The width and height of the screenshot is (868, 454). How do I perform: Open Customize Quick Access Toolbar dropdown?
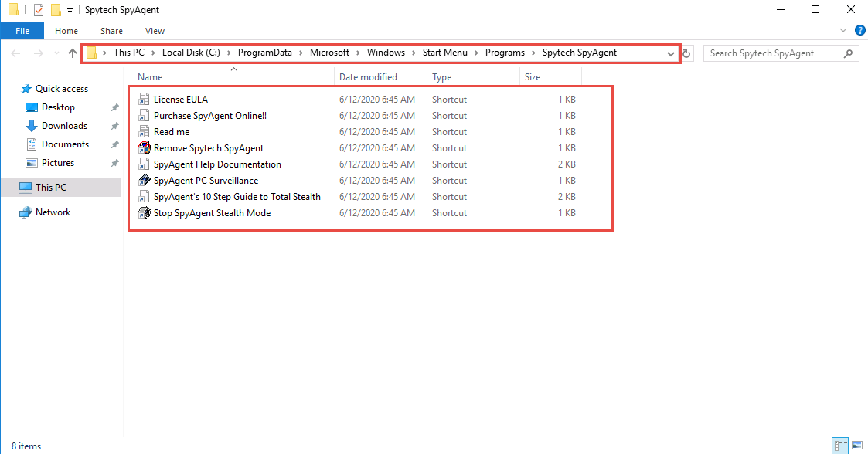[x=70, y=11]
